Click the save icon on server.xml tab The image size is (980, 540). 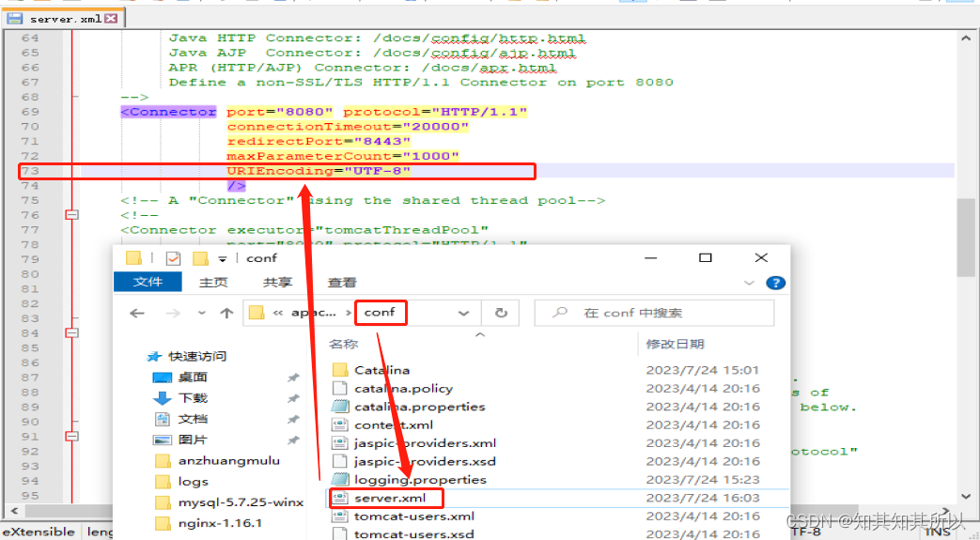[15, 18]
